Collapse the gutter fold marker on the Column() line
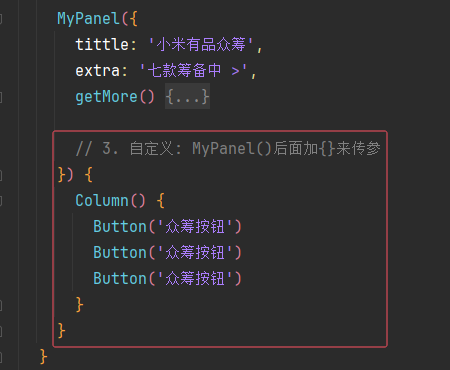 (x=1, y=201)
